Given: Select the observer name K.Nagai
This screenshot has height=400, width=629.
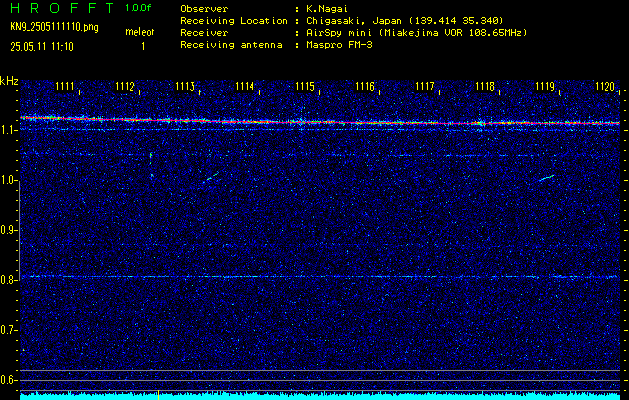Looking at the screenshot, I should [327, 9].
